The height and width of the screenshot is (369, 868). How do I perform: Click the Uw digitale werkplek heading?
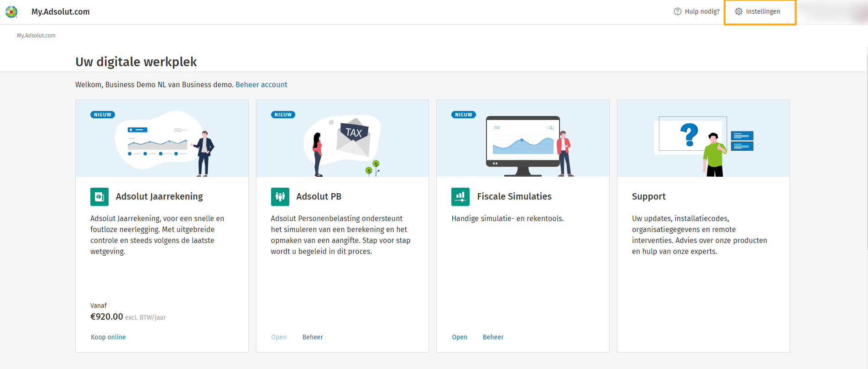point(136,62)
